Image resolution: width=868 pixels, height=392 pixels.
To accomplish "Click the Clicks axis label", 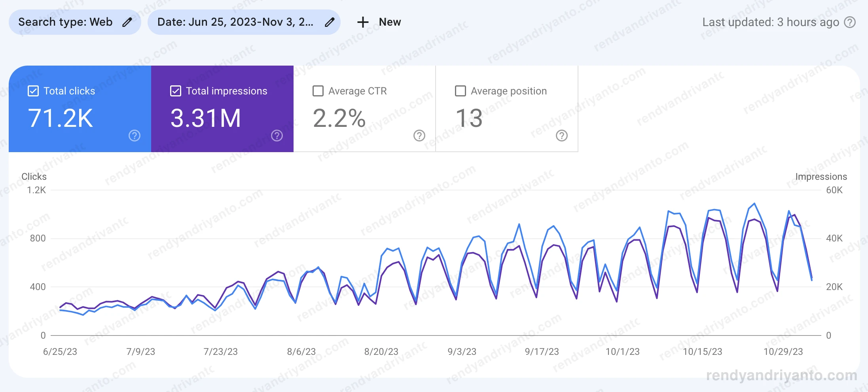I will click(x=34, y=177).
